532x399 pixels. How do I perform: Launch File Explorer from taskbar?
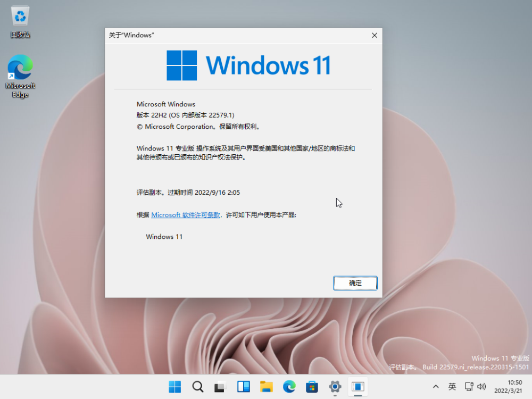(x=267, y=386)
